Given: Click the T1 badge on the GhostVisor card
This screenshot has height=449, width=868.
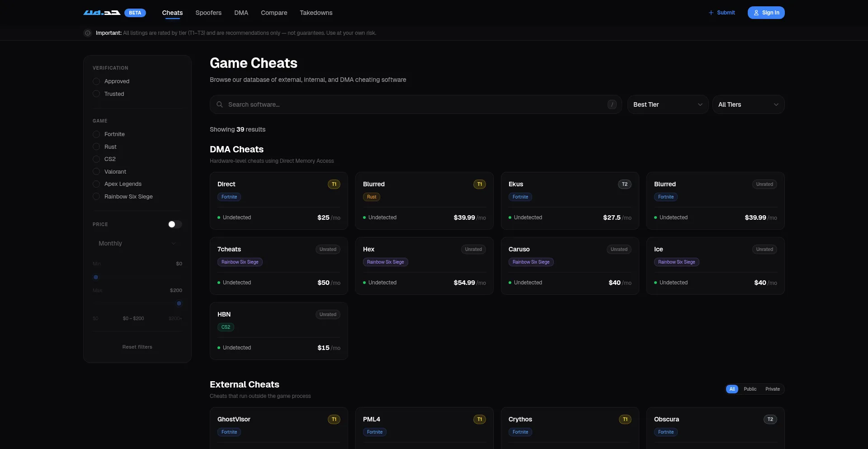Looking at the screenshot, I should click(x=334, y=419).
